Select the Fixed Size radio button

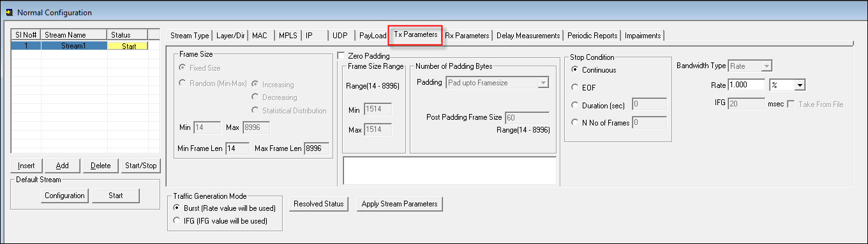[183, 68]
